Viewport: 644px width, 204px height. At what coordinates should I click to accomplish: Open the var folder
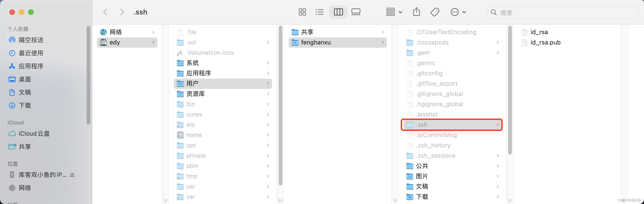click(223, 197)
